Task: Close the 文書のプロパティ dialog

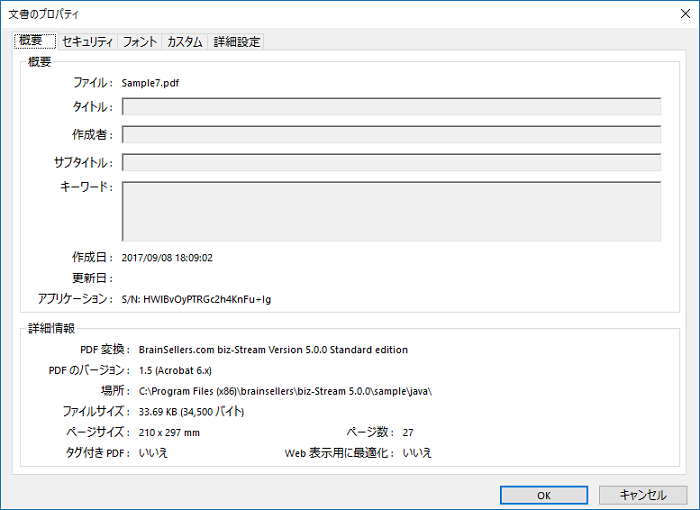Action: click(x=685, y=14)
